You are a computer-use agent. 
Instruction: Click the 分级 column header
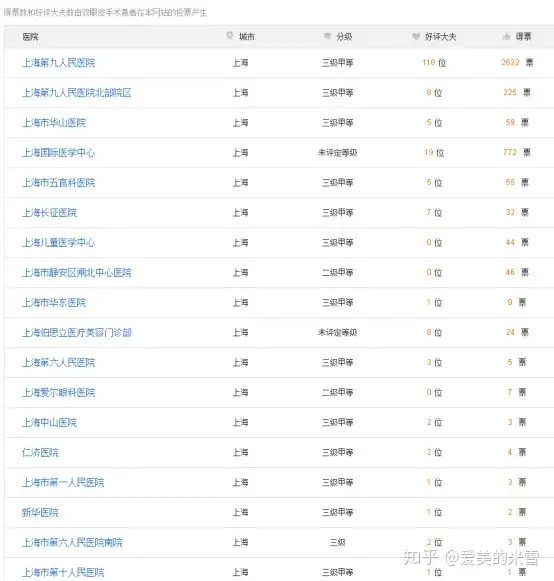(344, 36)
